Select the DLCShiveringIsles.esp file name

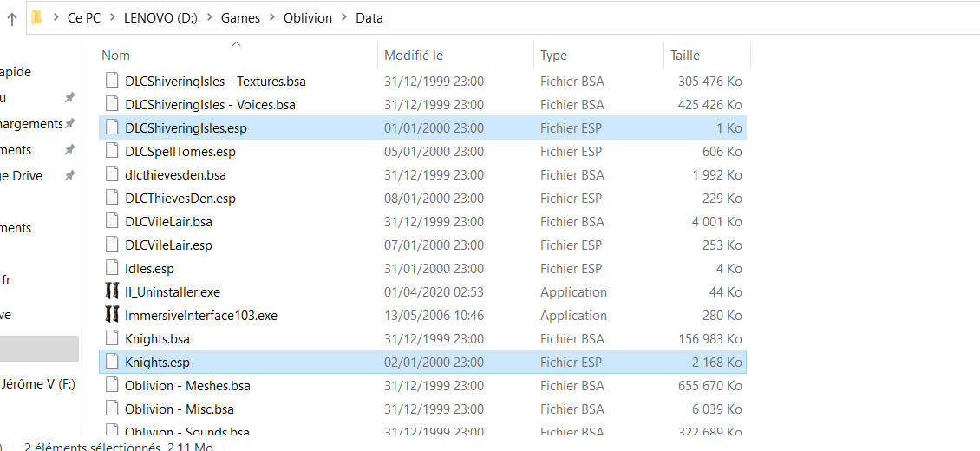[x=186, y=128]
